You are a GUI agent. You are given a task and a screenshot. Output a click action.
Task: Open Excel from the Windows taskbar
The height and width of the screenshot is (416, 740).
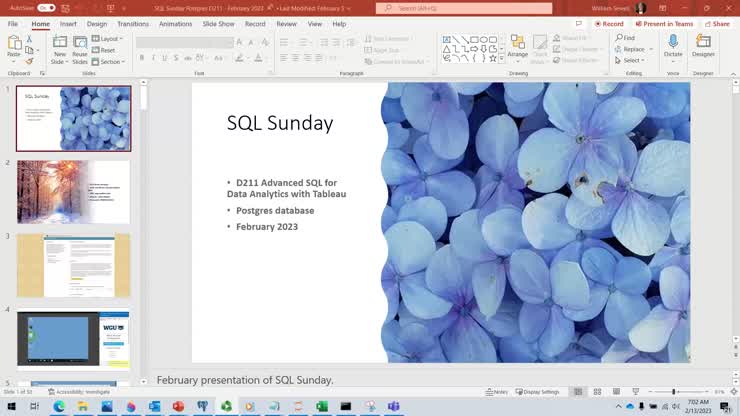click(322, 406)
